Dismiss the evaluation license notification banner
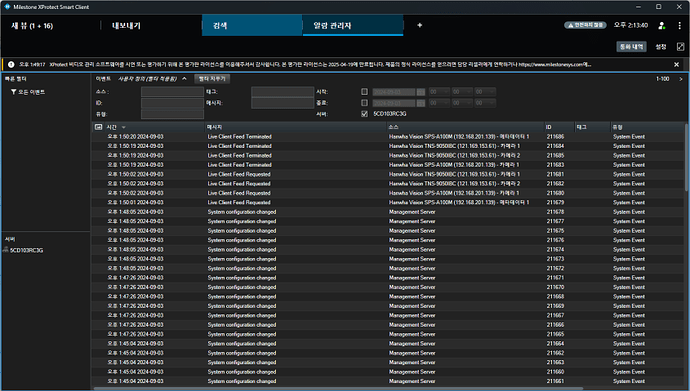The height and width of the screenshot is (391, 690). (676, 65)
